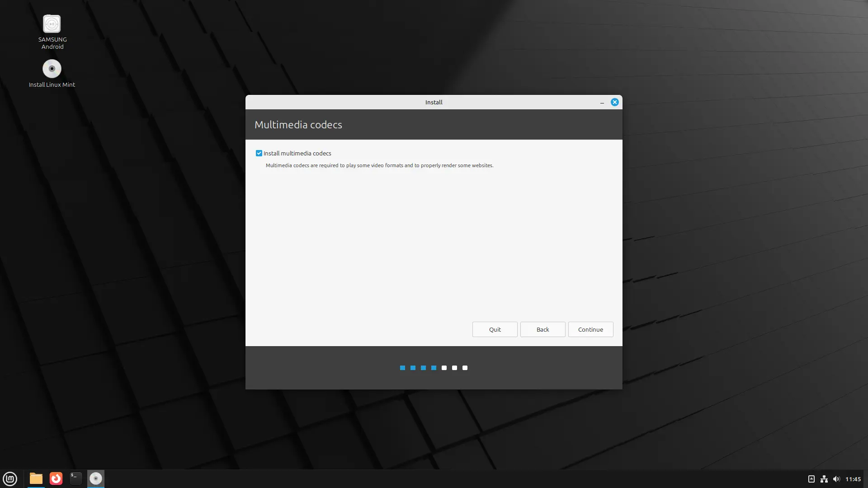Minimize the Install window
Viewport: 868px width, 488px height.
point(602,103)
